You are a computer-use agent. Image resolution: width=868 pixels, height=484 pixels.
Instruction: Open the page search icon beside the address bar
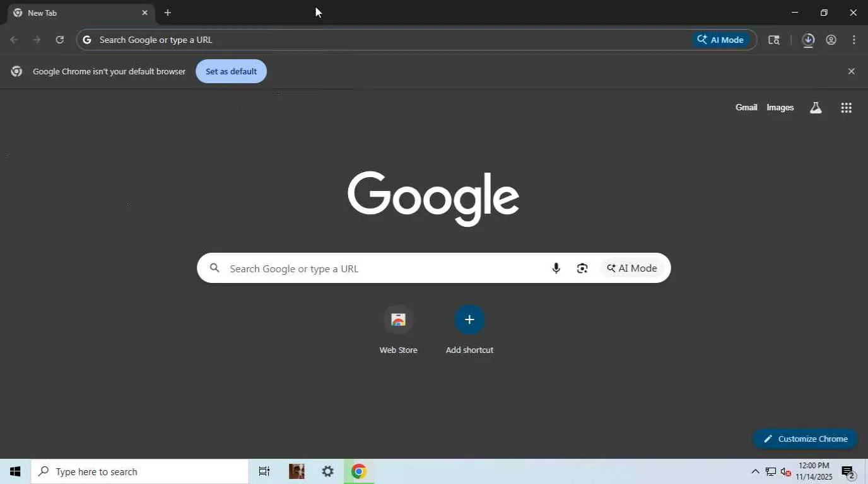tap(774, 40)
